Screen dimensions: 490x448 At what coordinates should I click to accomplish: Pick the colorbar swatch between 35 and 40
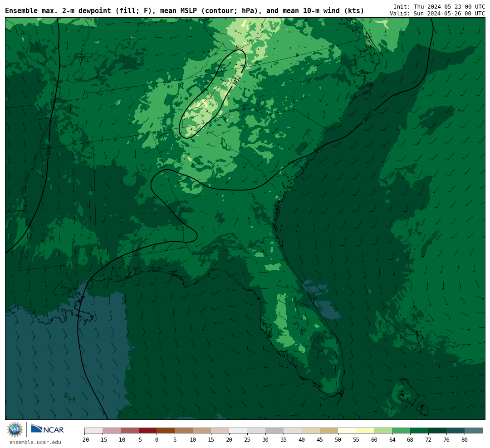(293, 431)
